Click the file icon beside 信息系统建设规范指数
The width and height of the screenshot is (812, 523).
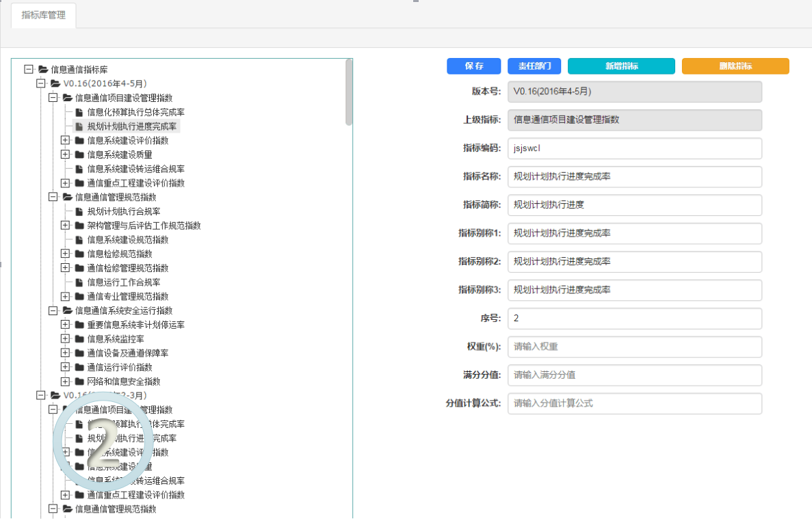pos(79,240)
